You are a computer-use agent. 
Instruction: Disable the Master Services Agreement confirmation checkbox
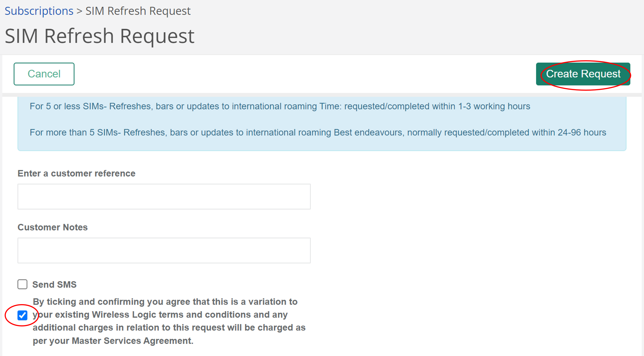(23, 315)
